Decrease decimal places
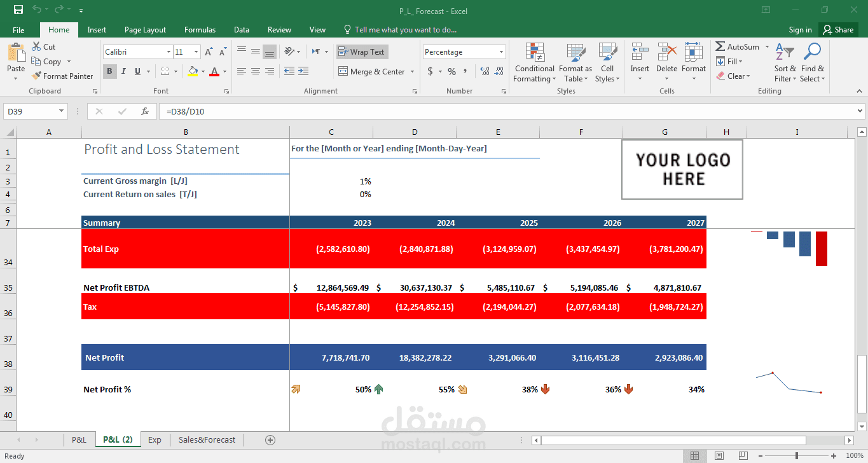The image size is (868, 463). coord(499,71)
